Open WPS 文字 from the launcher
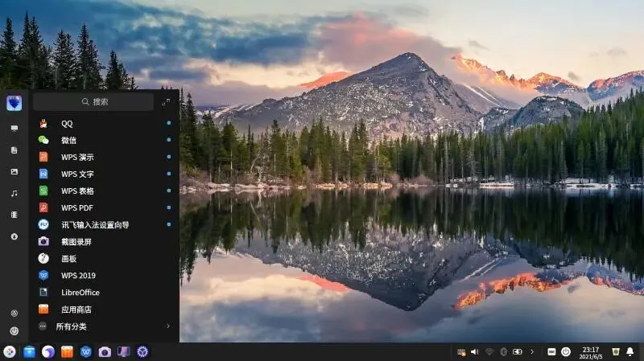The height and width of the screenshot is (361, 644). (x=105, y=174)
